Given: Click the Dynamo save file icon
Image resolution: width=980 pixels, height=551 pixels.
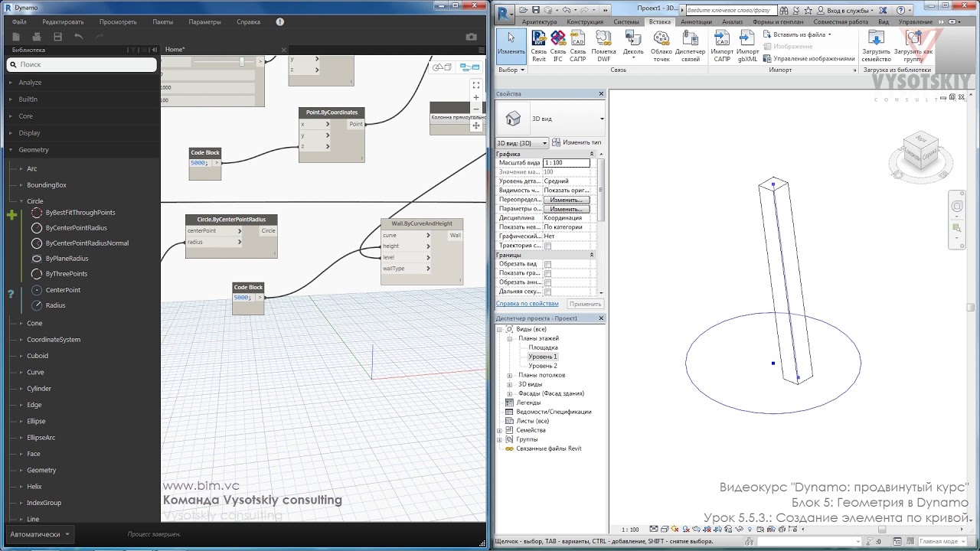Looking at the screenshot, I should pos(57,37).
